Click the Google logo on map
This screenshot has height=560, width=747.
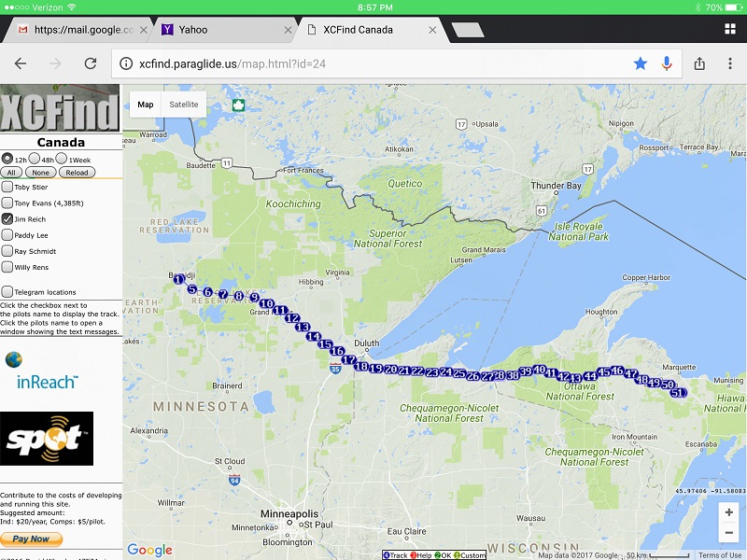[149, 550]
